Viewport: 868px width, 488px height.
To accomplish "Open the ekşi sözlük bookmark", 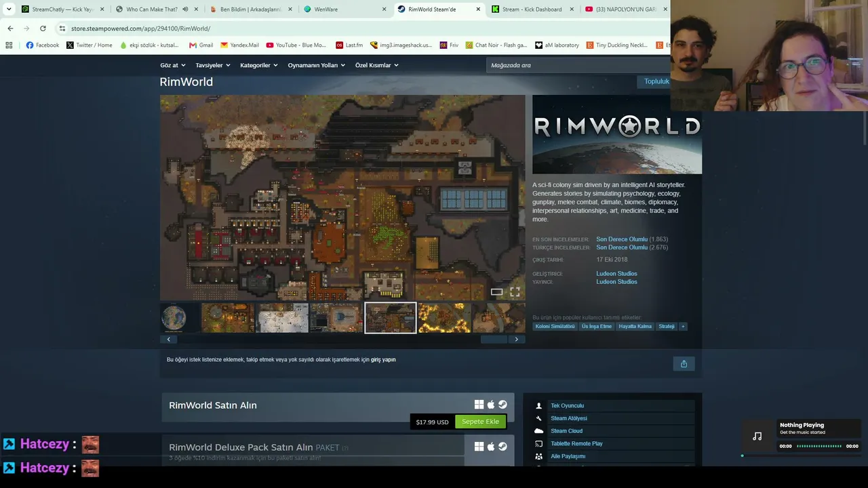I will pos(149,45).
